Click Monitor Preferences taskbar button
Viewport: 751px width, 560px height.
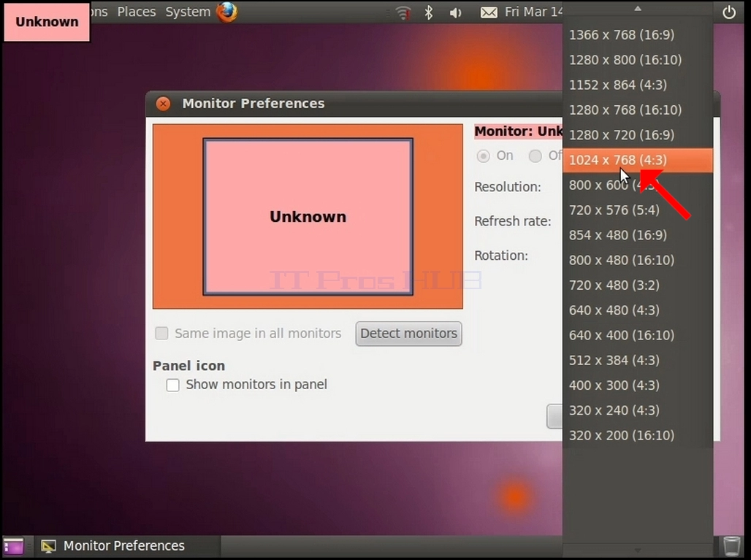[x=114, y=546]
